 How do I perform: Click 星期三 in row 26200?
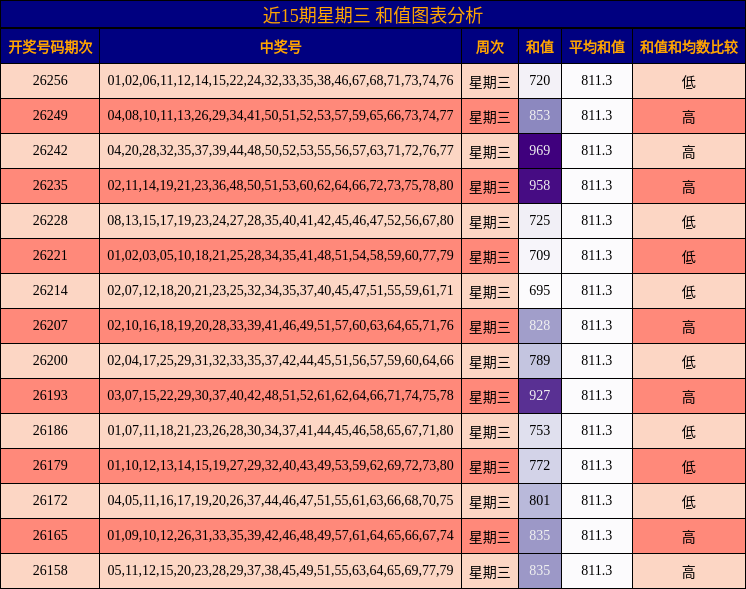pyautogui.click(x=490, y=362)
